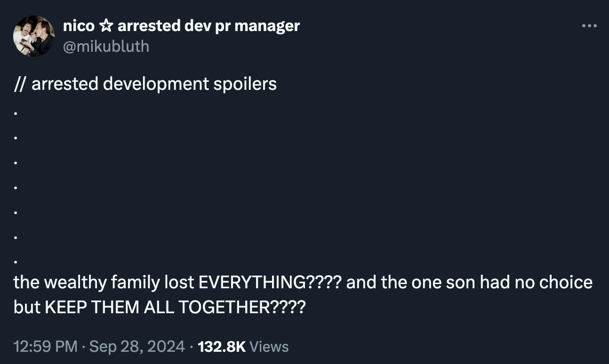Open the three-dot more options menu
609x364 pixels.
coord(589,26)
